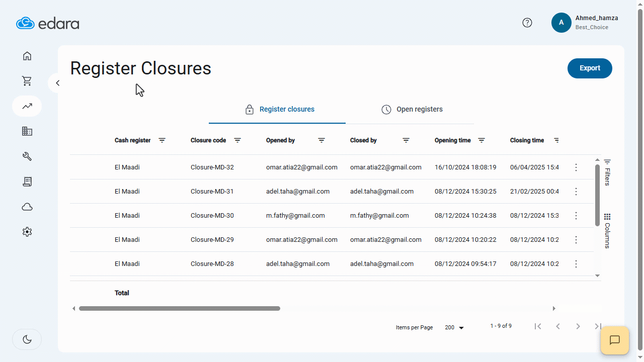Click the Export button
644x362 pixels.
(x=590, y=68)
